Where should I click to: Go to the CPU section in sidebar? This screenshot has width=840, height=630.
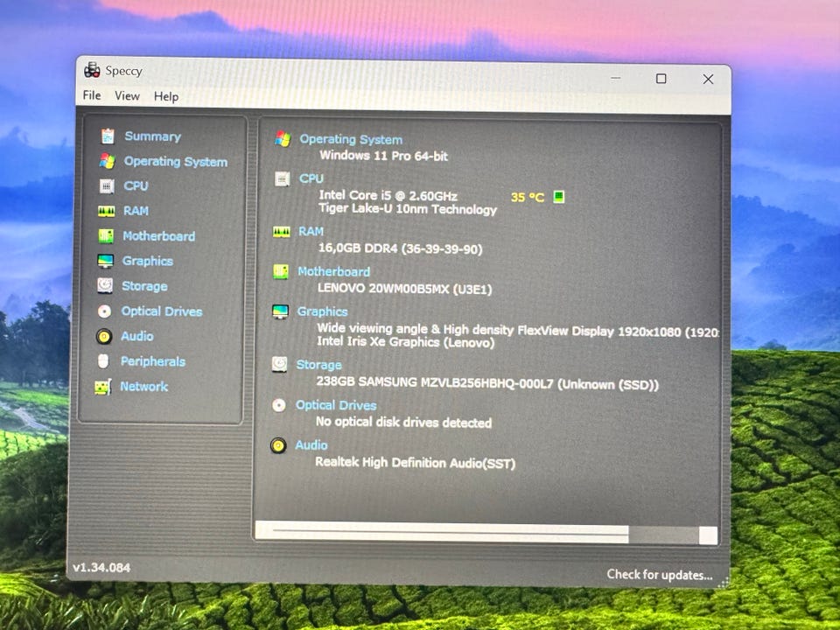(x=136, y=185)
